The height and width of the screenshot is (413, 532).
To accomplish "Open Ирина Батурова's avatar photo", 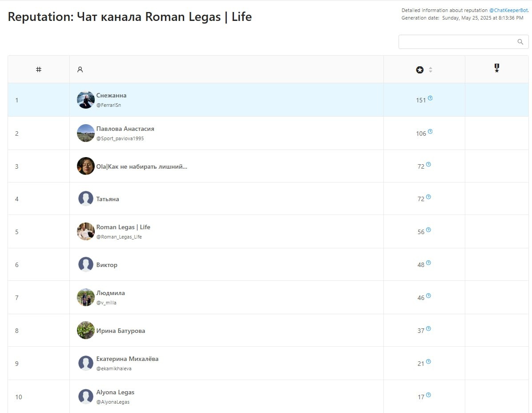I will pos(86,330).
